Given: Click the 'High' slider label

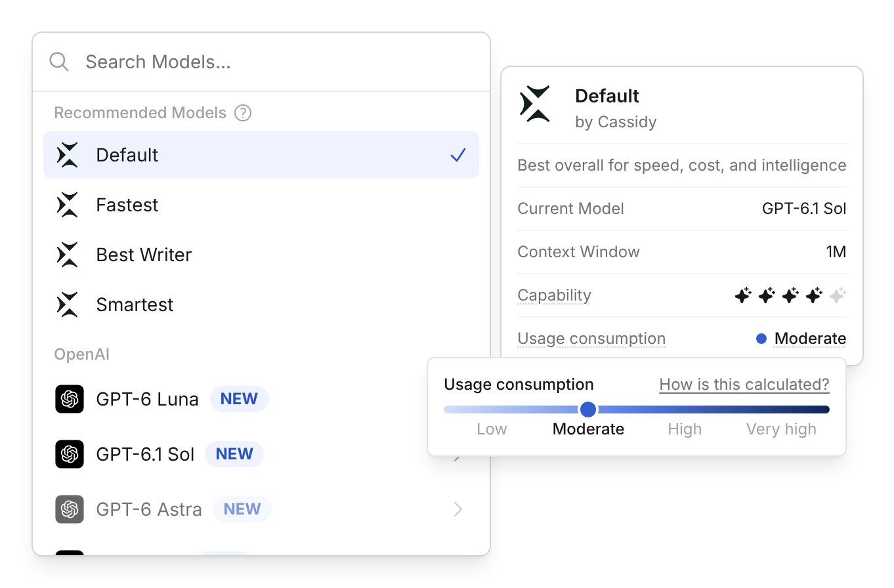Looking at the screenshot, I should [x=685, y=429].
